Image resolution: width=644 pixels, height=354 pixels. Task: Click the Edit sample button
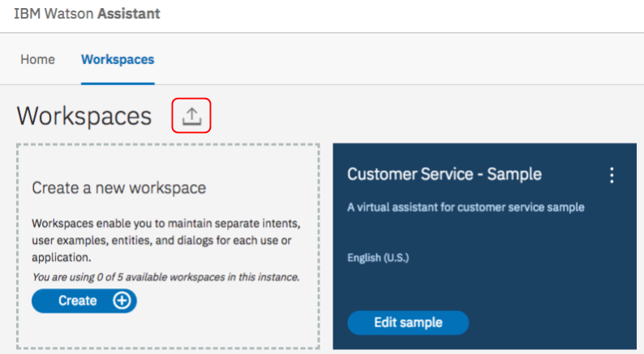408,322
